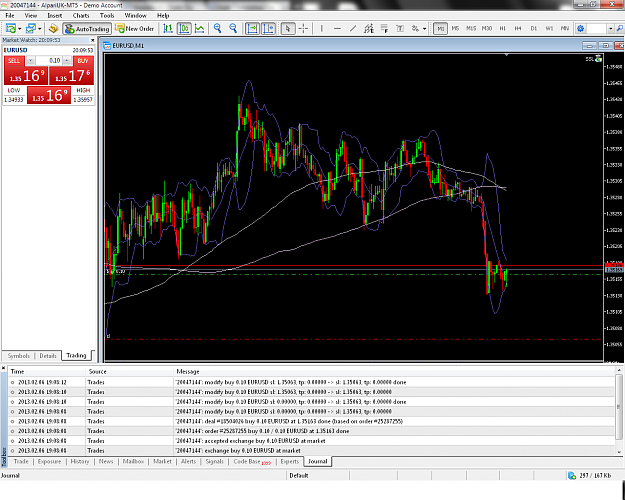Open the Window menu
The height and width of the screenshot is (500, 625).
136,16
